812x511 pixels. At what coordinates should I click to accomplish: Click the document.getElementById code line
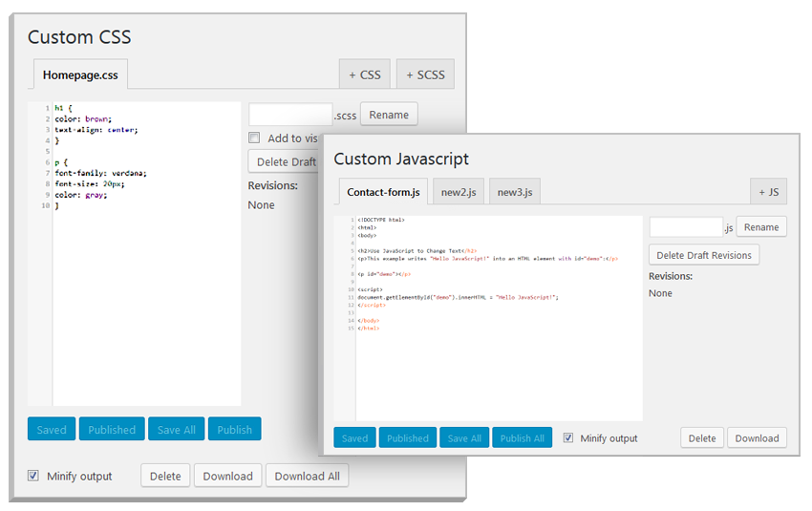(x=458, y=297)
